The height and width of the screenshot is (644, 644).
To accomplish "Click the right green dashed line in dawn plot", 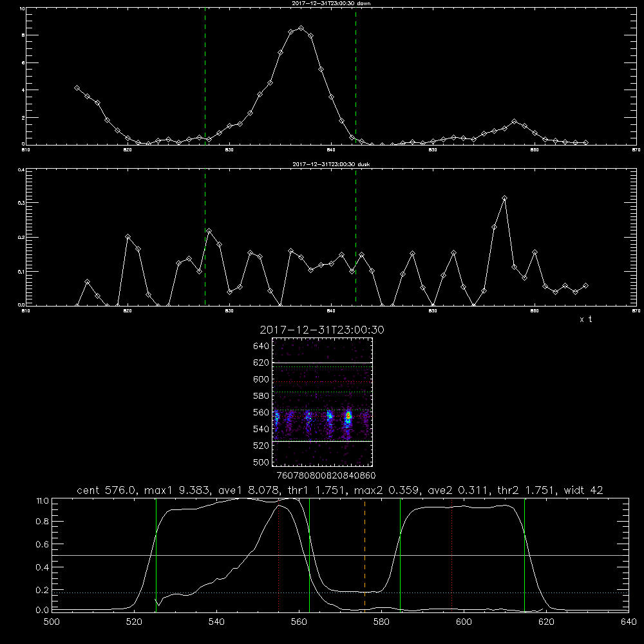I will (x=355, y=77).
